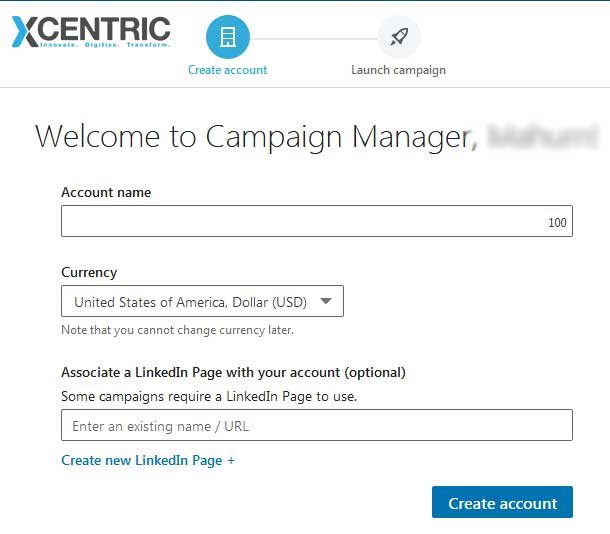
Task: Click note 'cannot change currency later'
Action: [177, 330]
